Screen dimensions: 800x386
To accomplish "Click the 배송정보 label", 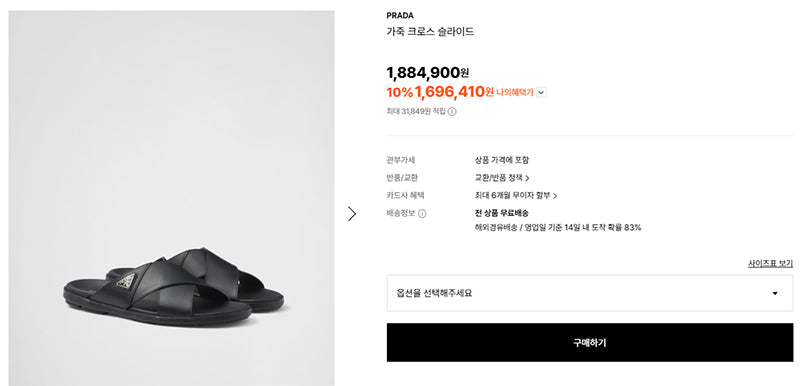I will click(401, 214).
